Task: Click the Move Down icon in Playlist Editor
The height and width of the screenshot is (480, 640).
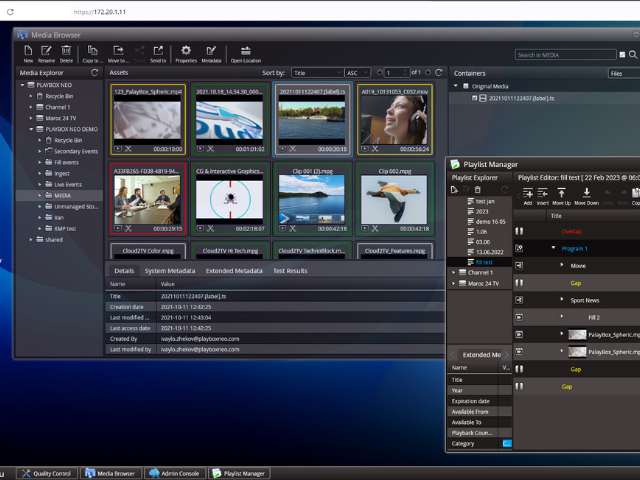Action: pyautogui.click(x=587, y=193)
